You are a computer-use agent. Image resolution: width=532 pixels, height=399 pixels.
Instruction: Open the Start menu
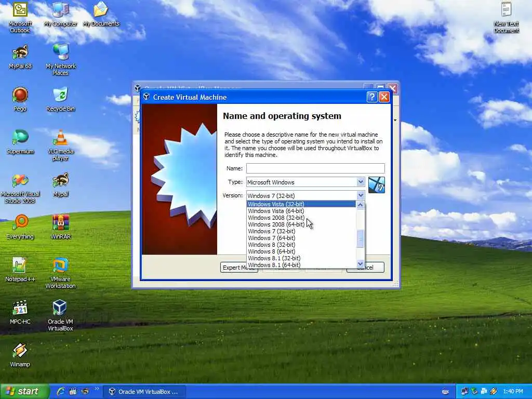pos(24,391)
